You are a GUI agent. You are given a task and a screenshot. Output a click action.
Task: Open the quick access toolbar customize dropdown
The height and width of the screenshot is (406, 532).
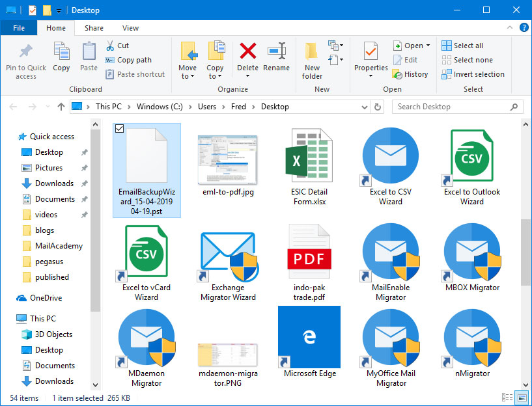[59, 11]
